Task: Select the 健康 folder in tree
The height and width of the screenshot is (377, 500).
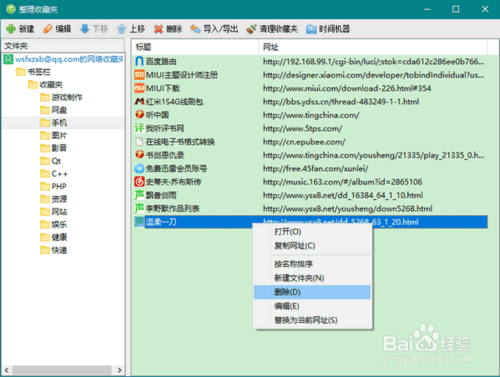Action: [x=59, y=237]
